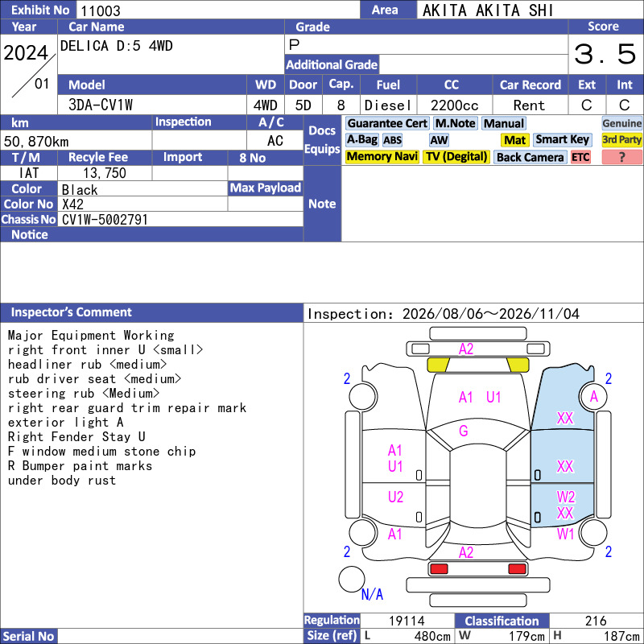The image size is (644, 644).
Task: Click the Inspector's Comment header
Action: pos(151,312)
